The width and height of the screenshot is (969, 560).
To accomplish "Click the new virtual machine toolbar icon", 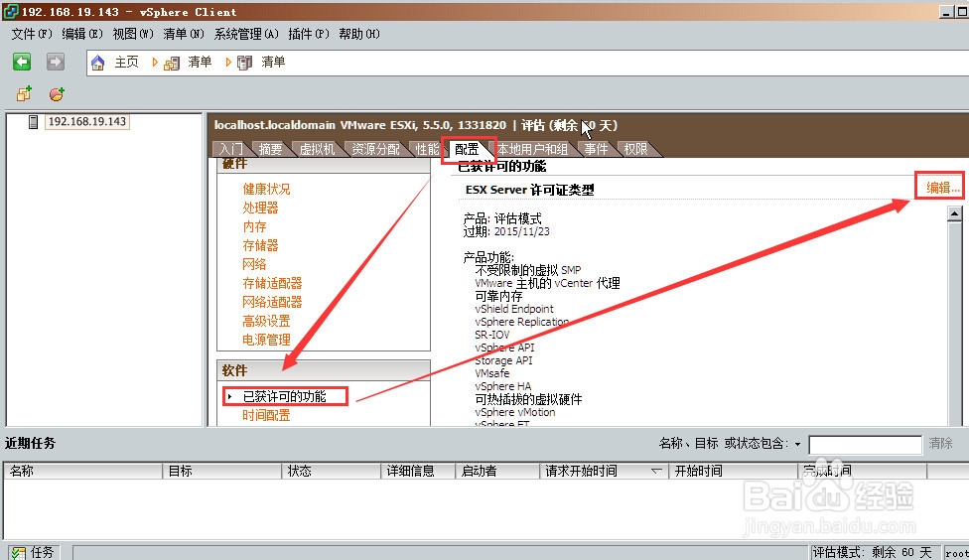I will (24, 94).
